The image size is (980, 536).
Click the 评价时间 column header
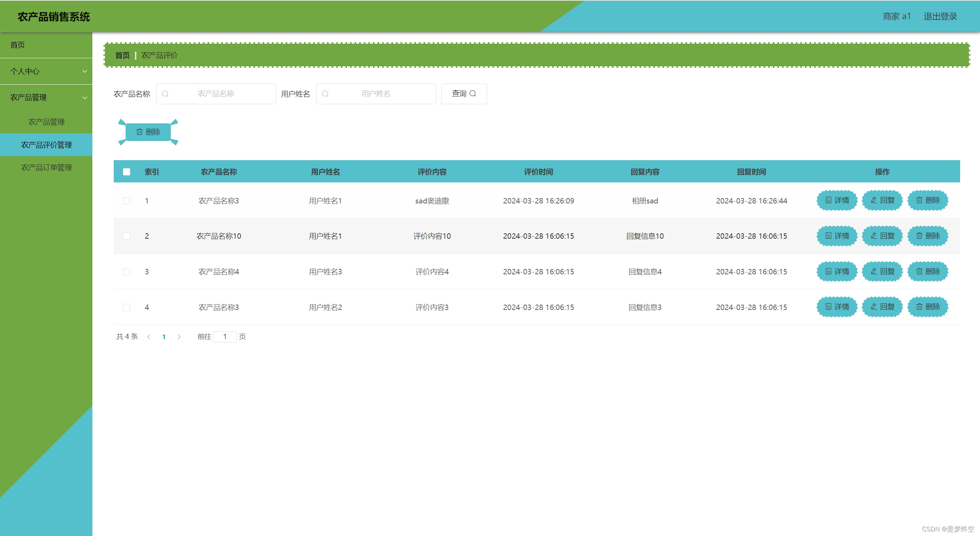coord(538,172)
